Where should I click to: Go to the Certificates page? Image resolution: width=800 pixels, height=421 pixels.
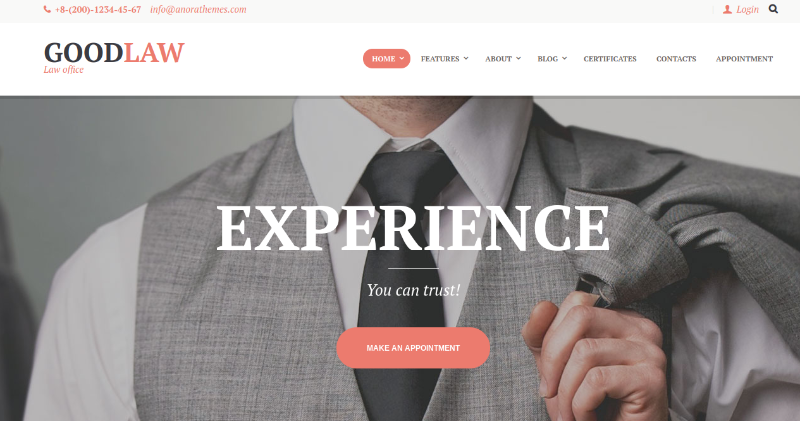pos(610,59)
